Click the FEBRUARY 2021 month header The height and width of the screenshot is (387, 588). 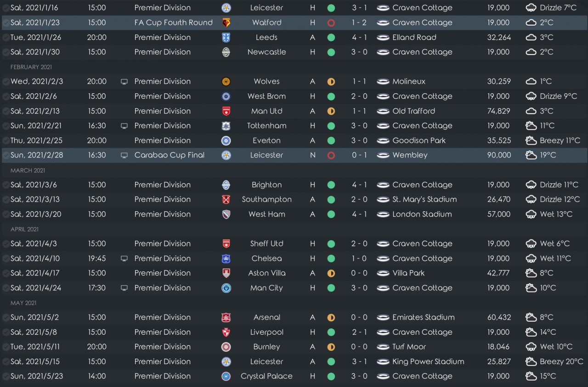[x=31, y=67]
